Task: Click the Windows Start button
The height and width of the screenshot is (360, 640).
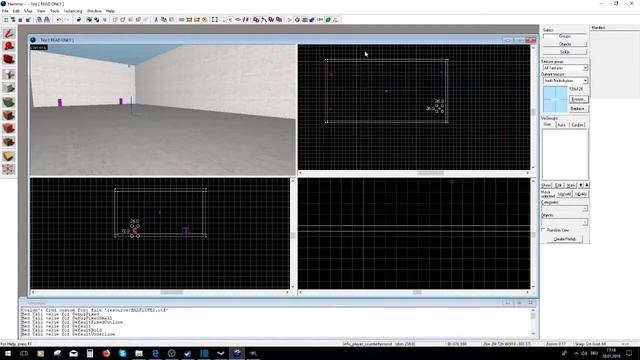Action: click(8, 353)
